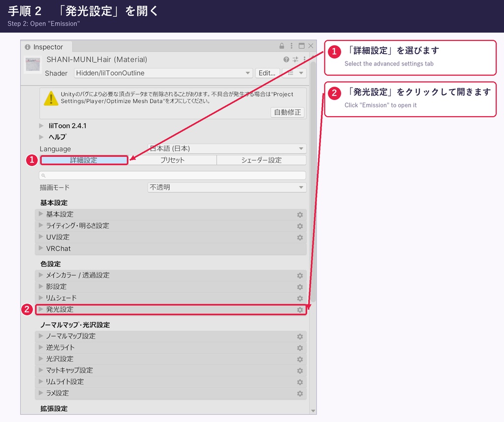Click the Edit... shader button
504x422 pixels.
pyautogui.click(x=267, y=73)
